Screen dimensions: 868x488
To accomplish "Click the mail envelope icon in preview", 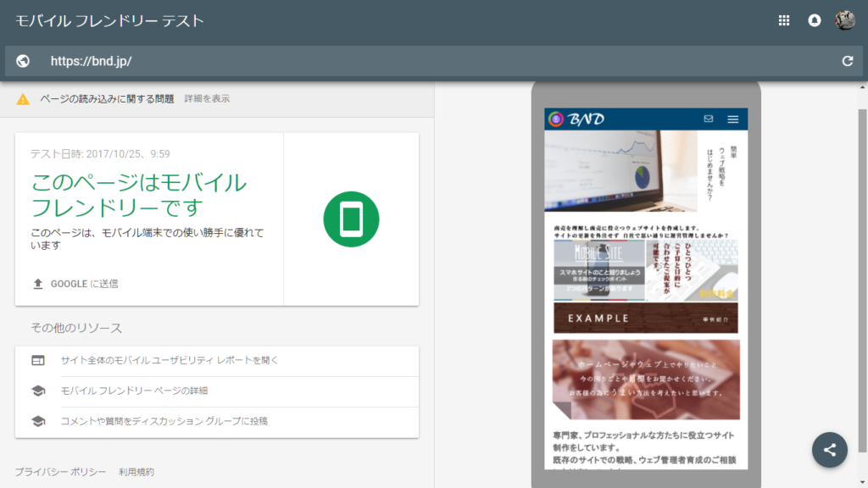I will pyautogui.click(x=709, y=119).
